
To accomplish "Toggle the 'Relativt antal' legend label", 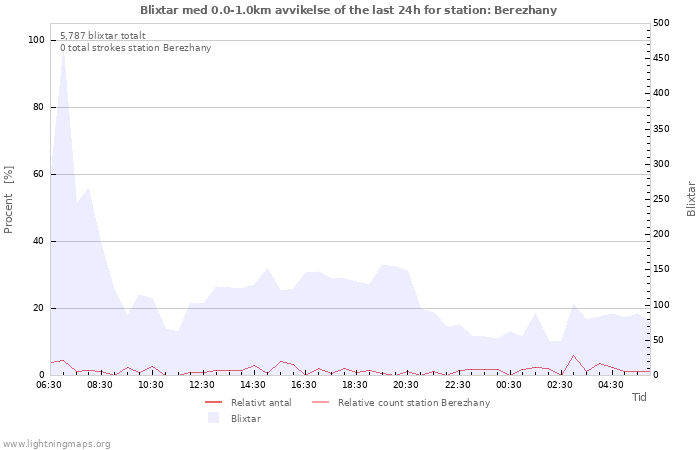I will (261, 403).
